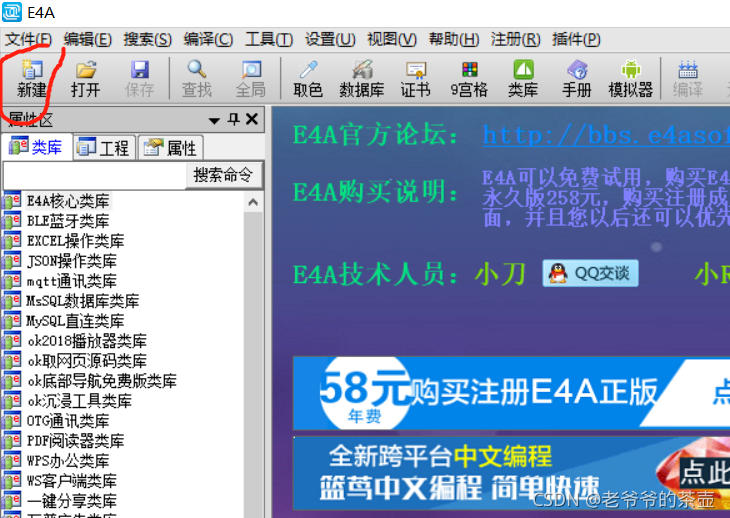Open the 文件(F) menu
730x518 pixels.
(x=28, y=39)
